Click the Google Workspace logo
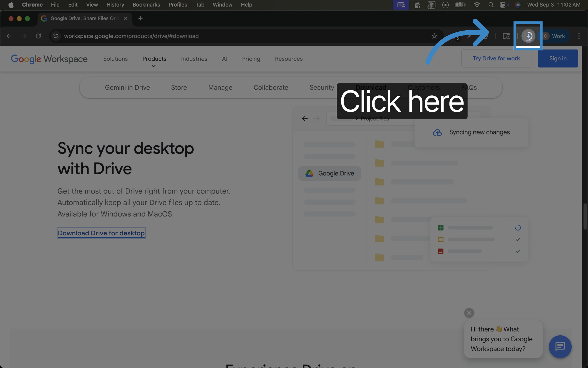588x368 pixels. point(49,59)
